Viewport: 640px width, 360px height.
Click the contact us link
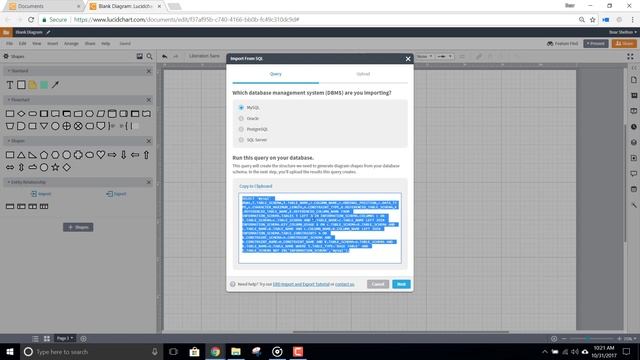click(x=344, y=284)
